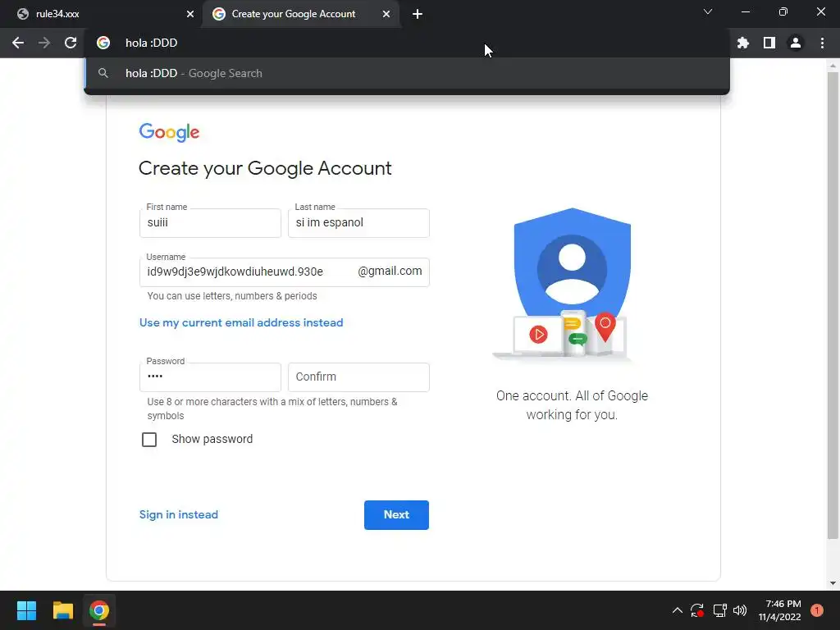Reload the current page
This screenshot has width=840, height=630.
tap(71, 43)
